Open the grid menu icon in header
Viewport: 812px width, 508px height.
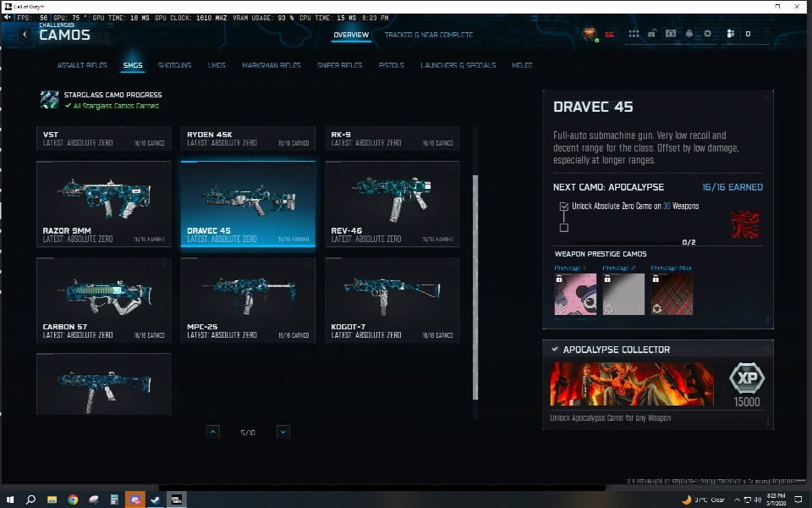tap(634, 34)
